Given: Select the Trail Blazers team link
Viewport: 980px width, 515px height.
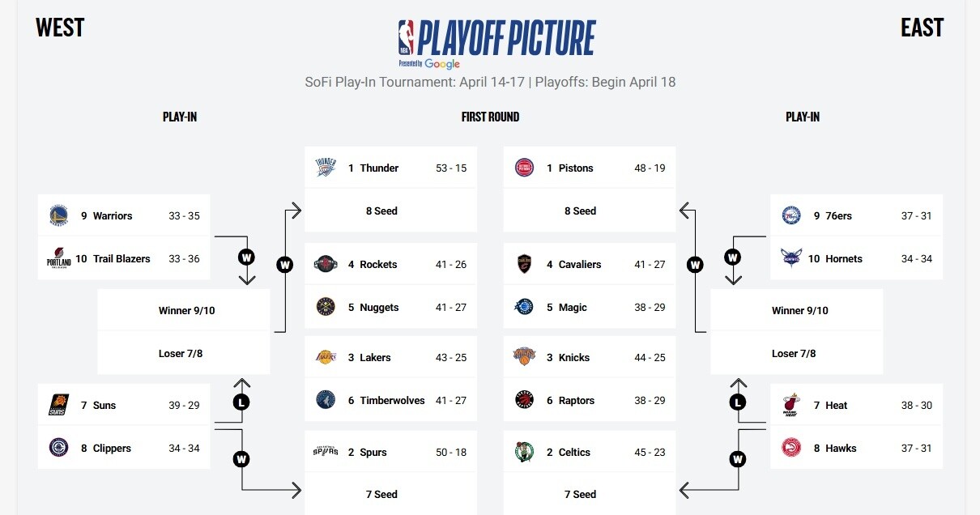Looking at the screenshot, I should 121,258.
